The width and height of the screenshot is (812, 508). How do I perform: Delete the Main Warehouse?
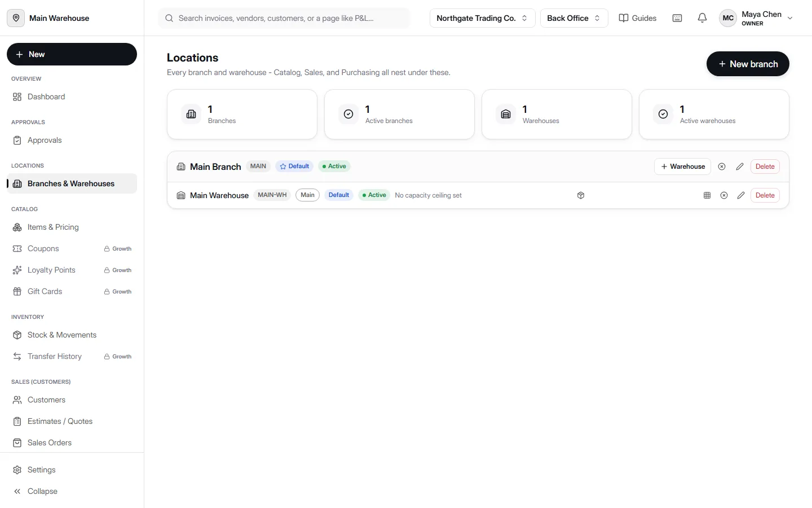click(765, 195)
